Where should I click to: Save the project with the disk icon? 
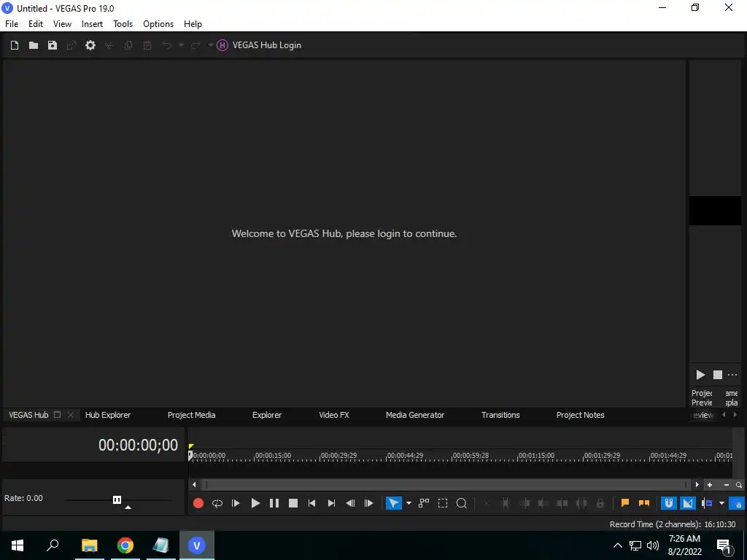[x=53, y=45]
